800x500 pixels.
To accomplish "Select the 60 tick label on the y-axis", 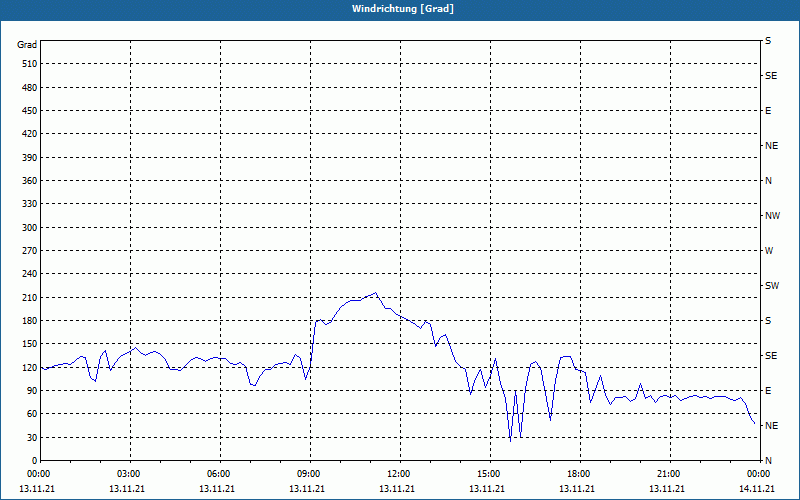I will click(x=32, y=414).
